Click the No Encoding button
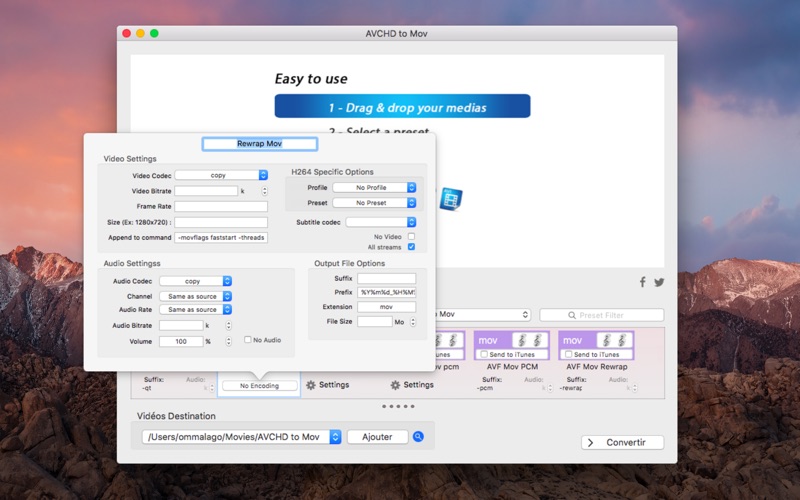Image resolution: width=800 pixels, height=500 pixels. (260, 386)
